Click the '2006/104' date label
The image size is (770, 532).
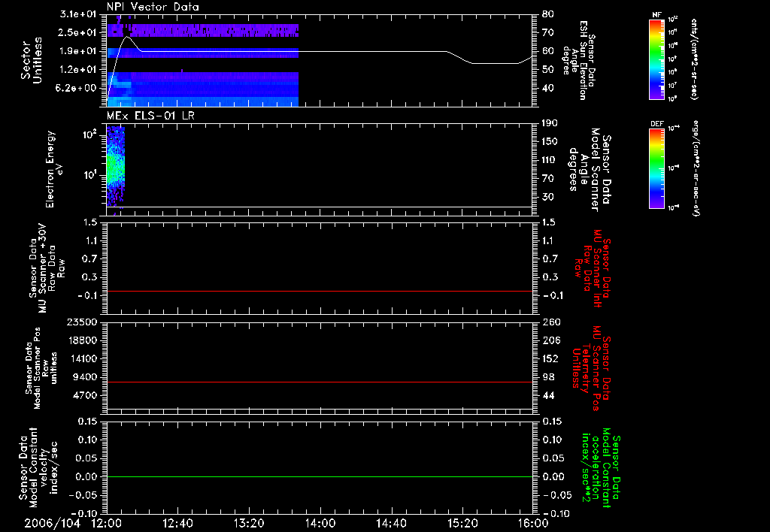point(53,523)
